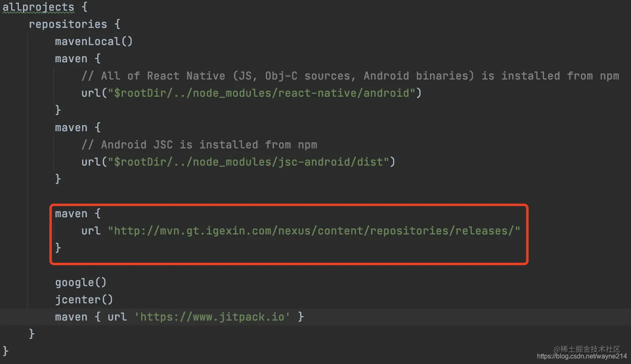Click 'maven {' above the React Native comment
The image size is (631, 364).
tap(78, 59)
